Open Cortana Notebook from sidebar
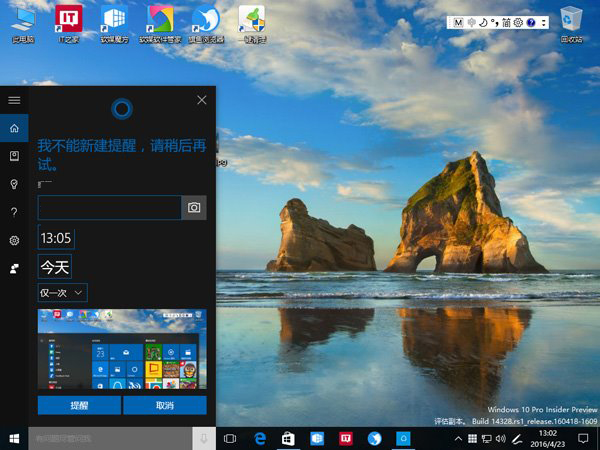 click(x=14, y=156)
